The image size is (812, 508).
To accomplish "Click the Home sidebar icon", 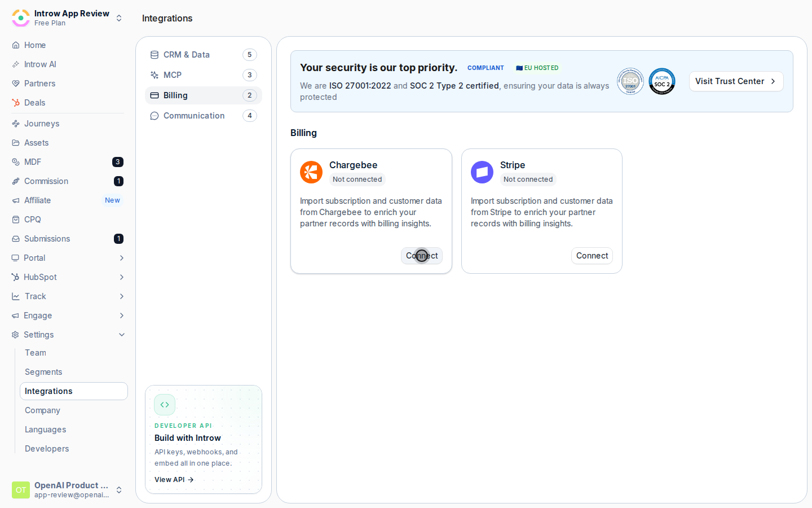I will 16,45.
